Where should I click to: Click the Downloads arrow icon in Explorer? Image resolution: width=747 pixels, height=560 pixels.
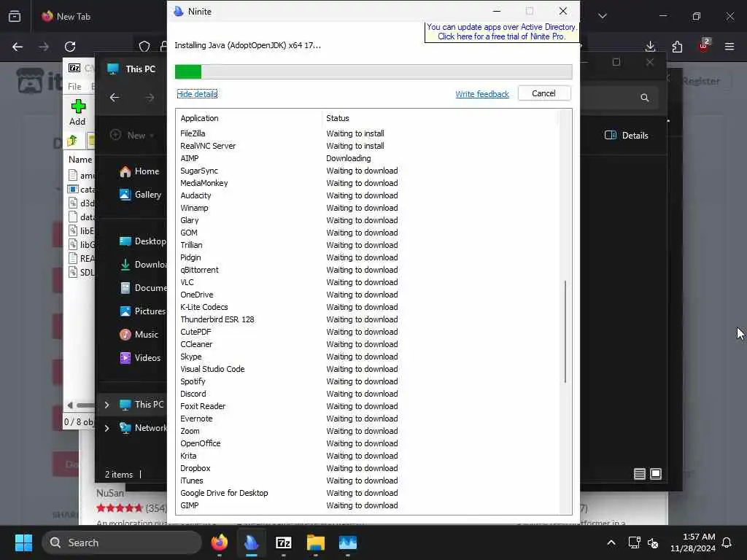pyautogui.click(x=125, y=265)
